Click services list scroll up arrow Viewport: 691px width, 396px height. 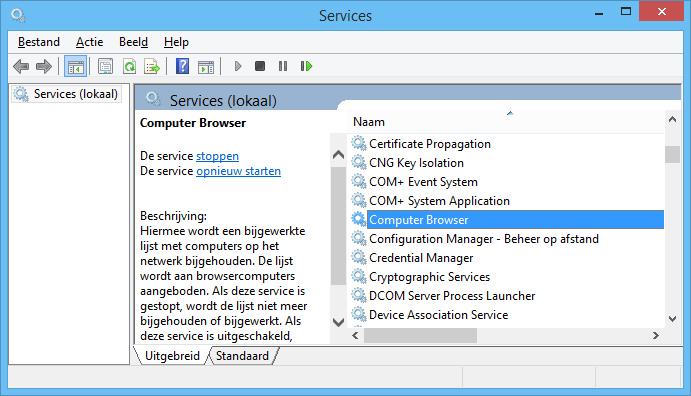(672, 119)
